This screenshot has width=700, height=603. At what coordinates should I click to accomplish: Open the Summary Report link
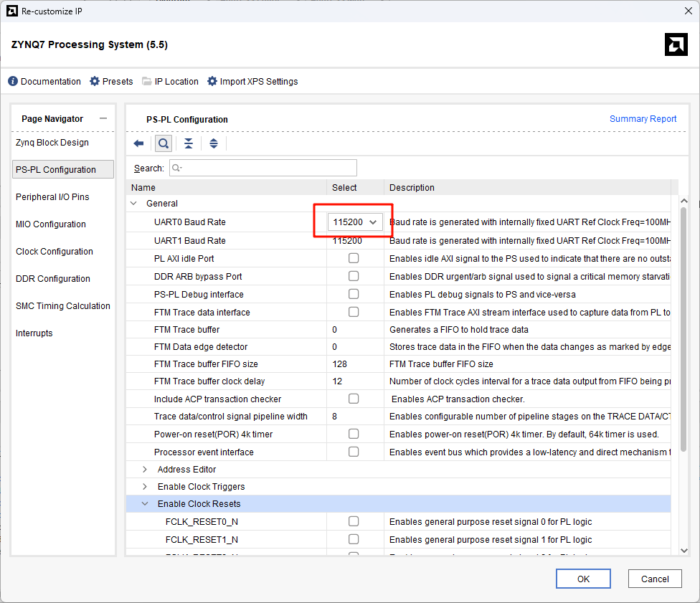[x=643, y=119]
